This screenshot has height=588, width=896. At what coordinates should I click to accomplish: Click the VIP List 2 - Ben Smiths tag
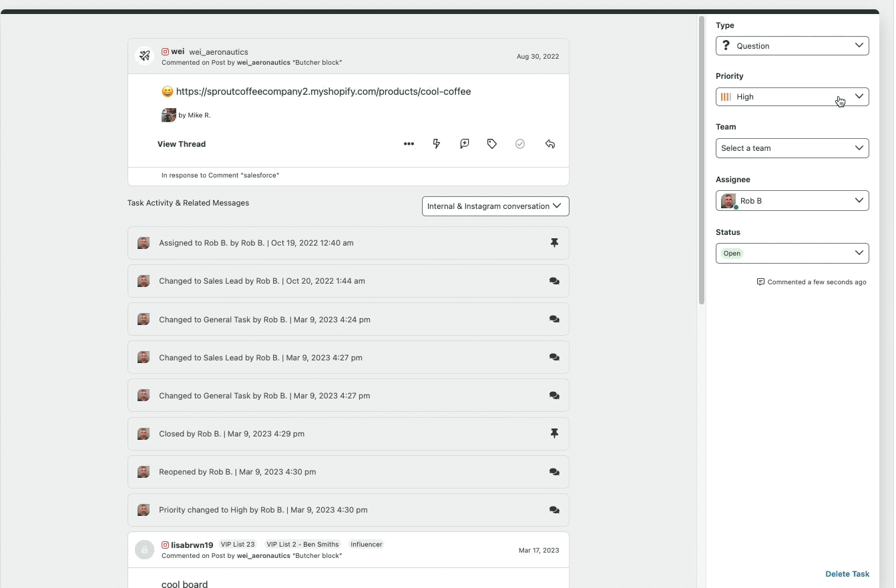[x=302, y=545]
